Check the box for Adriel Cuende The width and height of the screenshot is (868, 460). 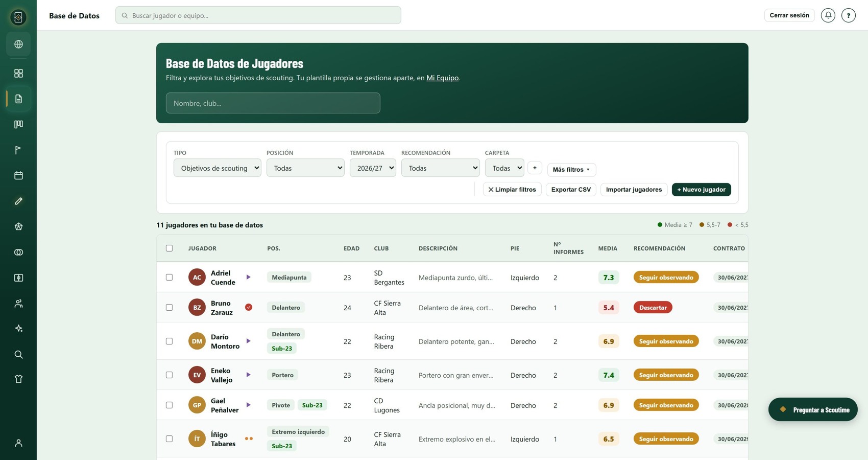pyautogui.click(x=169, y=277)
